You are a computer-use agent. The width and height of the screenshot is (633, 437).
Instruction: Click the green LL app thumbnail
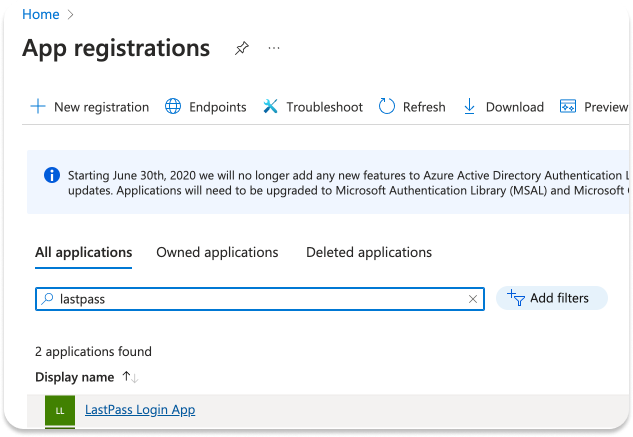(x=60, y=411)
